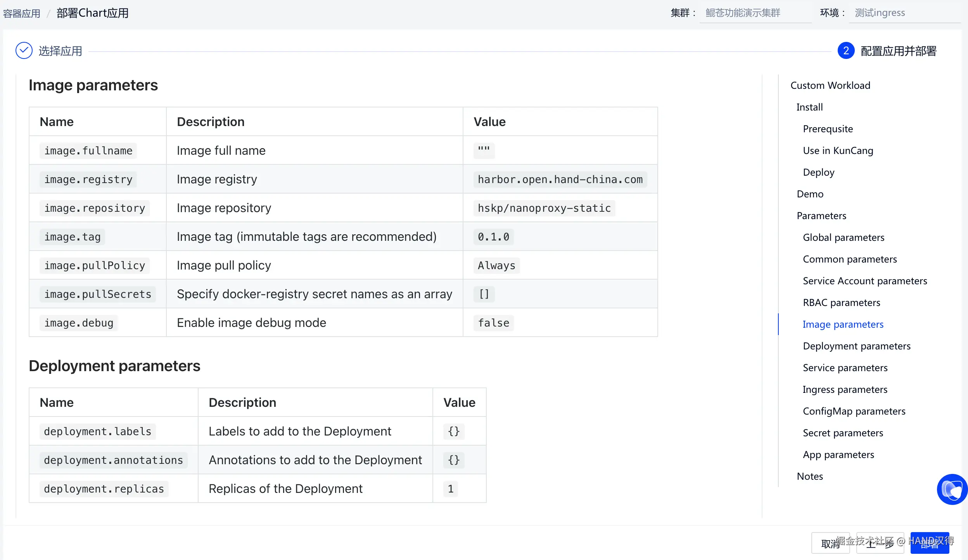Open the floating assistant chat icon
Viewport: 968px width, 560px height.
click(x=952, y=489)
